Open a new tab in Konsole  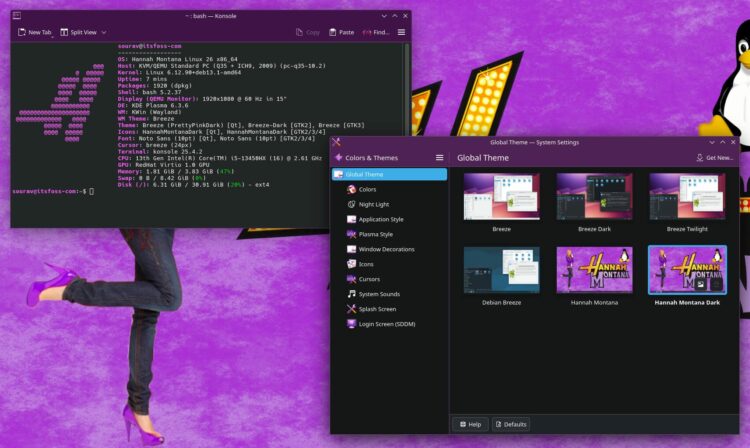click(x=34, y=32)
